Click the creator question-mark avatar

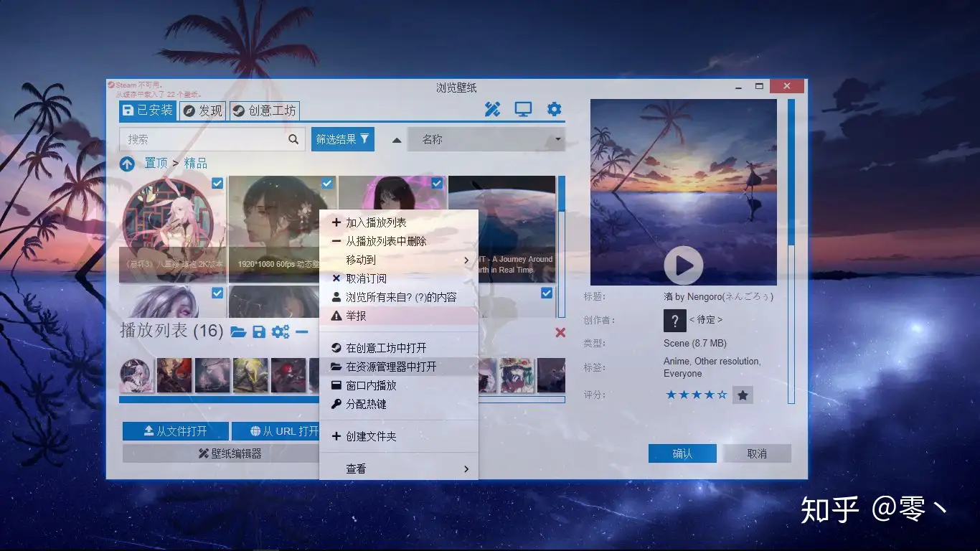point(674,320)
